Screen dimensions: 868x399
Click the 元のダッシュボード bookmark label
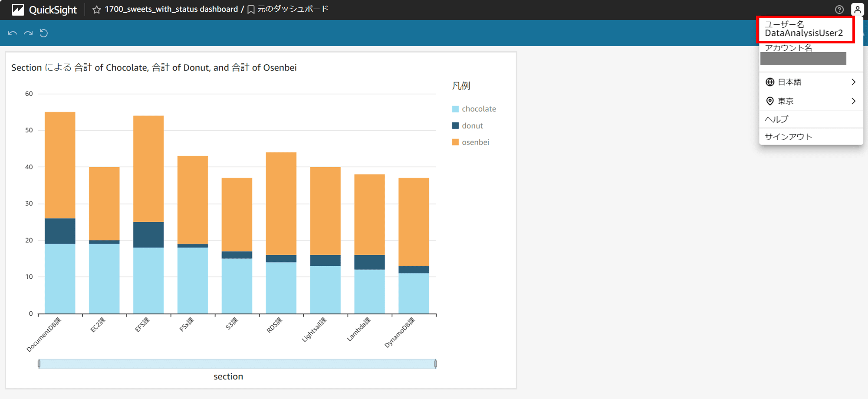point(293,9)
